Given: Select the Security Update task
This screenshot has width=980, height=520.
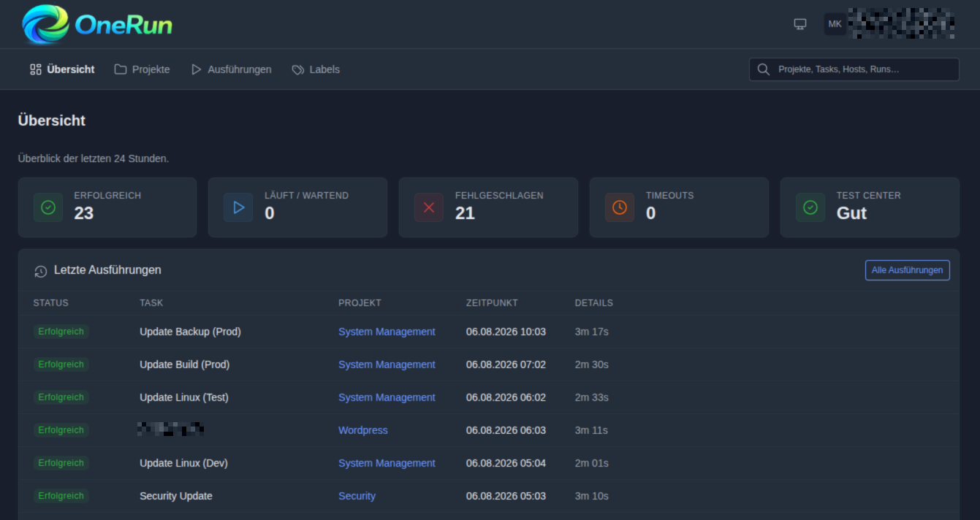Looking at the screenshot, I should pos(176,496).
